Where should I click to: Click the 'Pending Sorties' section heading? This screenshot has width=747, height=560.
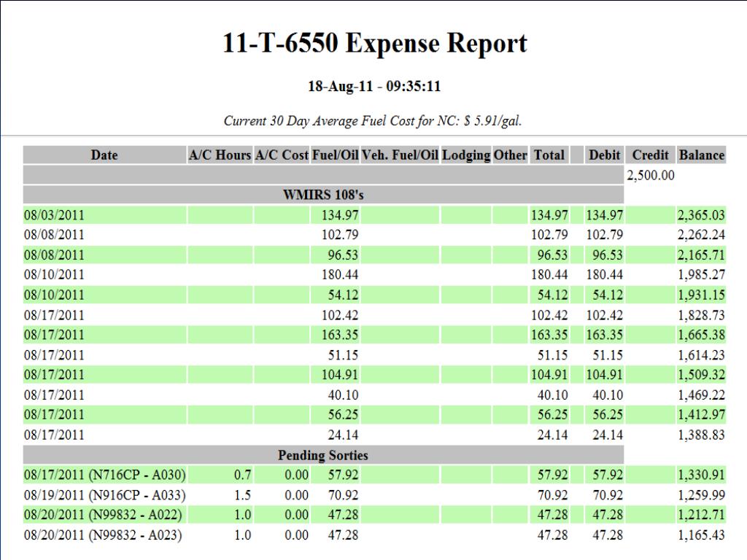click(323, 455)
